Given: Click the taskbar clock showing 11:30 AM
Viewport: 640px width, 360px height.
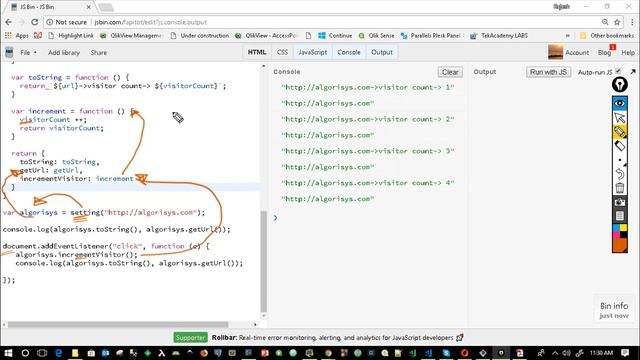Looking at the screenshot, I should pyautogui.click(x=601, y=353).
